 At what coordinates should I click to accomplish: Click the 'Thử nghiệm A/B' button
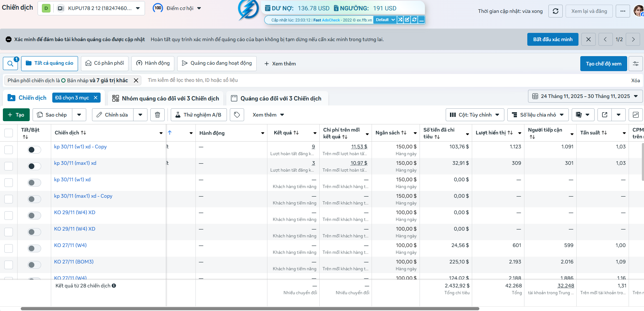pos(199,115)
